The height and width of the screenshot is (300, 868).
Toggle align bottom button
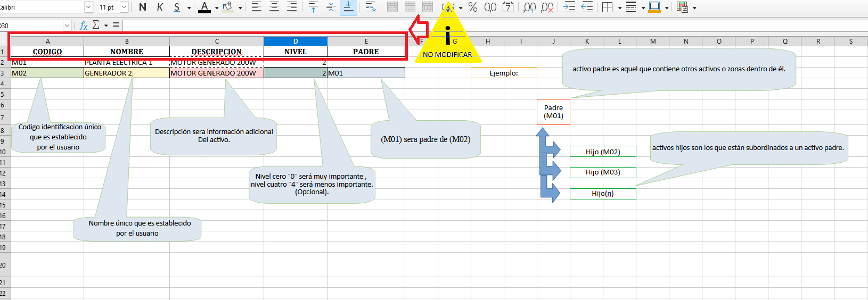[x=348, y=7]
